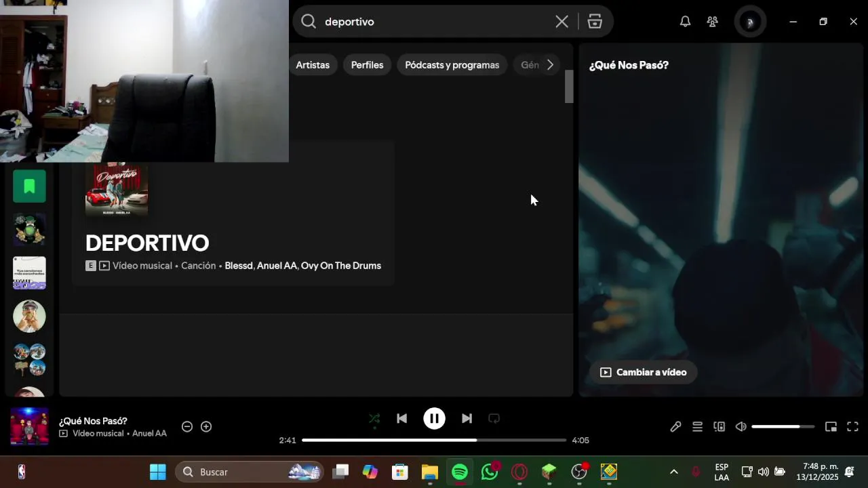
Task: Open Tus canciones más escuchadas playlist thumbnail
Action: coord(29,273)
